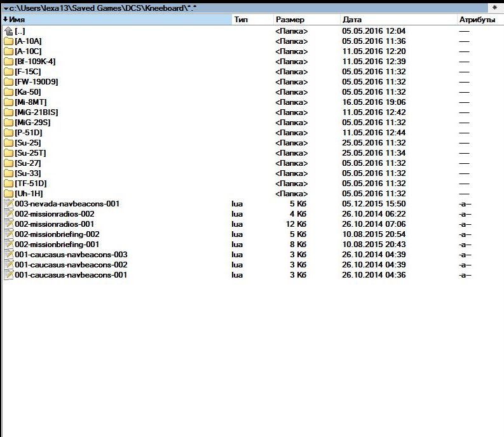Screen dimensions: 504x437
Task: Click the date 10.08.2015 20:54
Action: click(x=374, y=234)
